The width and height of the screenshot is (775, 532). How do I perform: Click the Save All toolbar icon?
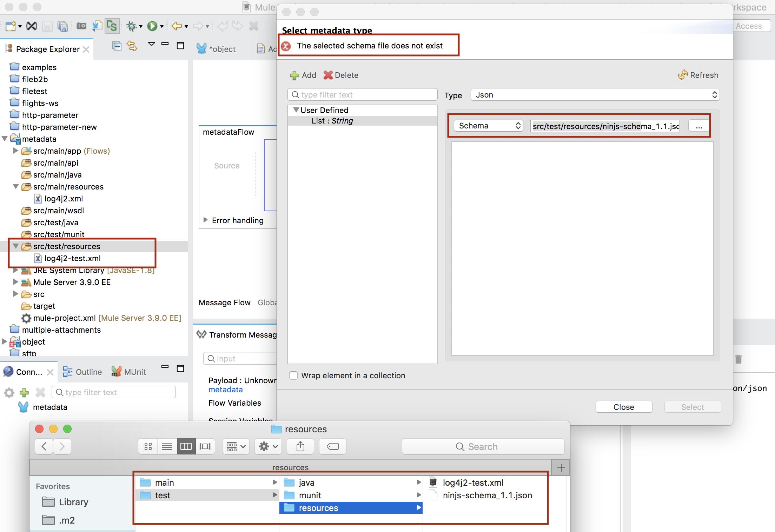[62, 26]
